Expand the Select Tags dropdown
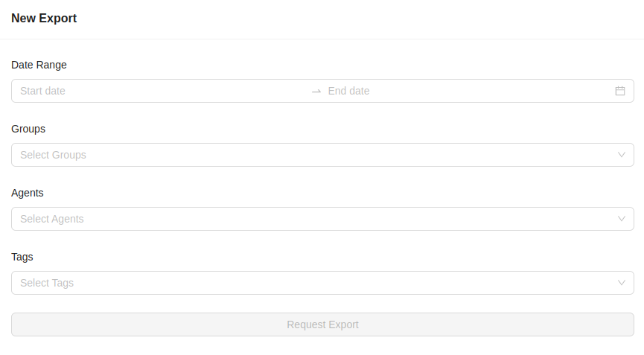The width and height of the screenshot is (644, 355). point(322,283)
